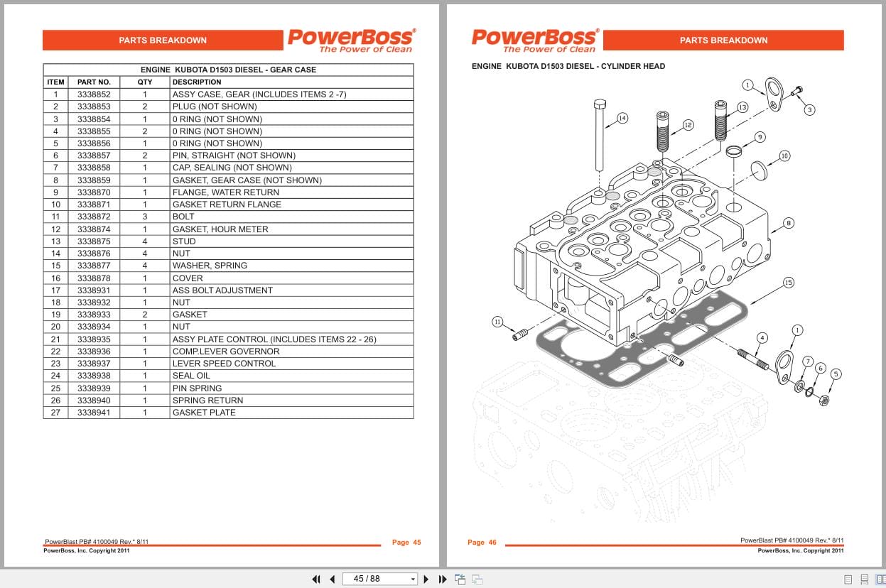The width and height of the screenshot is (886, 588).
Task: Click callout 12 on the diagram
Action: [688, 125]
